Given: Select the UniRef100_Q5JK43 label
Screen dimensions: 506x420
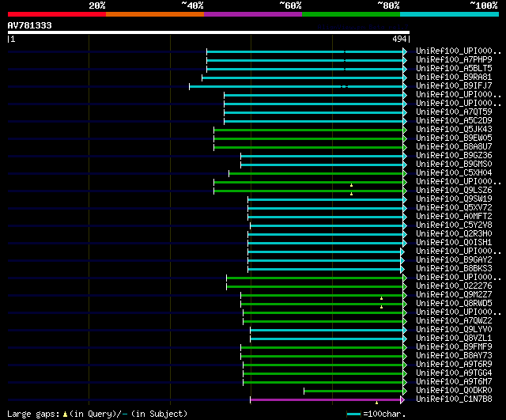Looking at the screenshot, I should click(x=454, y=130).
